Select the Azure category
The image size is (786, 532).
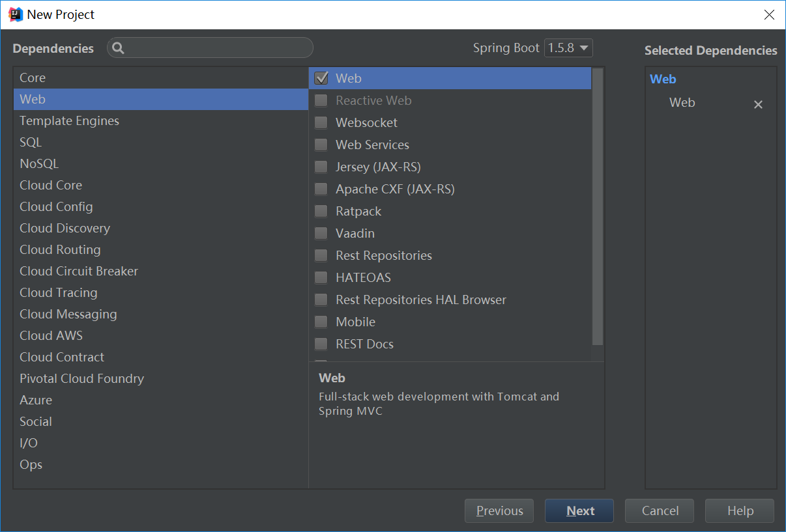click(x=160, y=400)
